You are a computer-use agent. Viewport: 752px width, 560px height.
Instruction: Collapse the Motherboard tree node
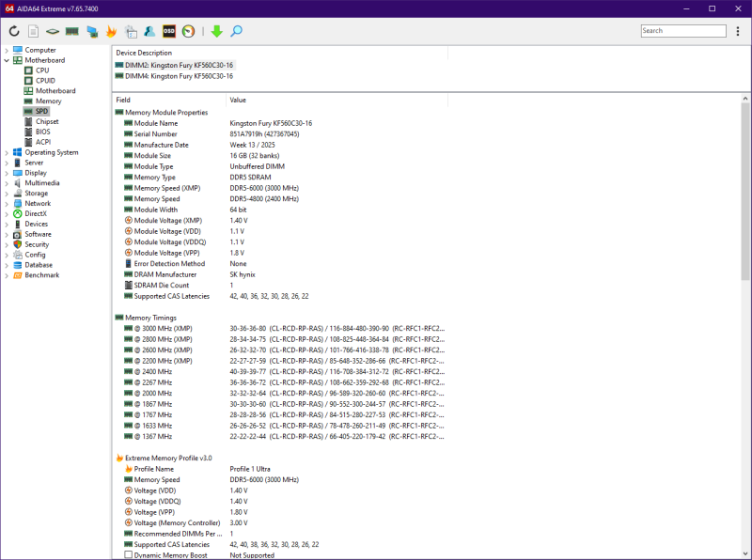pyautogui.click(x=7, y=60)
